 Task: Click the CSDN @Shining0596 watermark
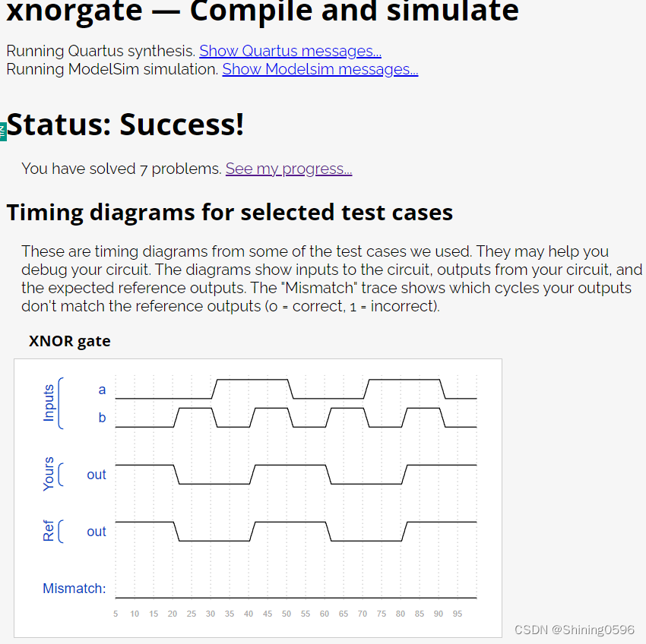pyautogui.click(x=575, y=630)
